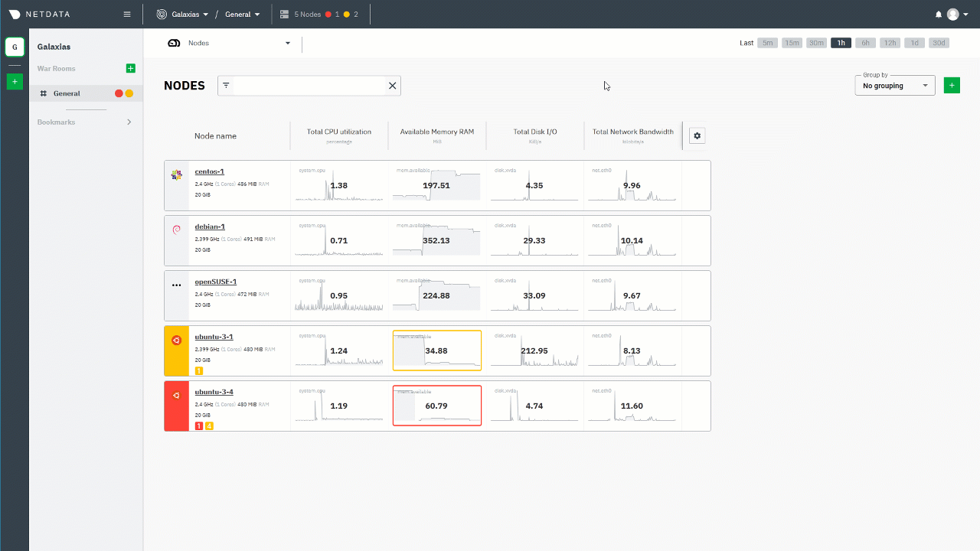Open ubuntu-3-1 disk I/O chart 212.95
Image resolution: width=980 pixels, height=551 pixels.
(534, 350)
